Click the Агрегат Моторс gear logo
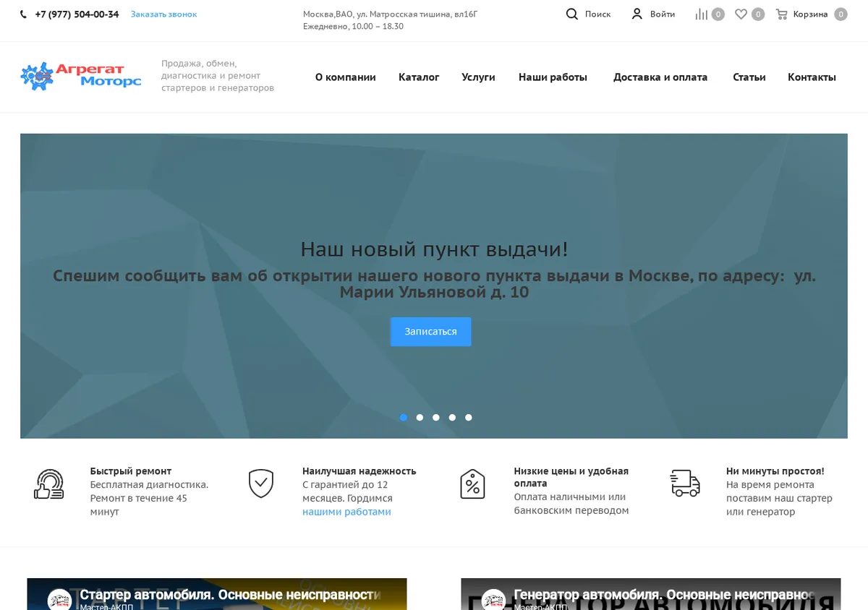This screenshot has width=868, height=610. [81, 76]
